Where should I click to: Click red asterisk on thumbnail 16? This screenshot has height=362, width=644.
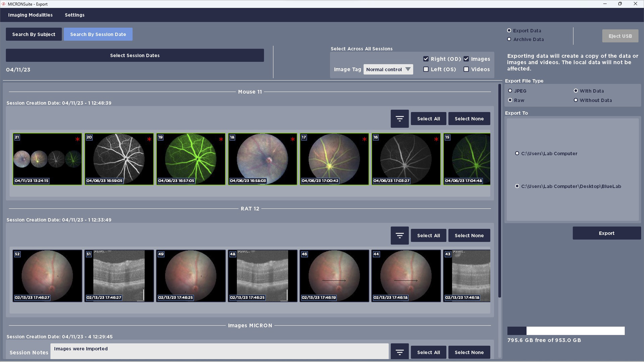point(436,139)
